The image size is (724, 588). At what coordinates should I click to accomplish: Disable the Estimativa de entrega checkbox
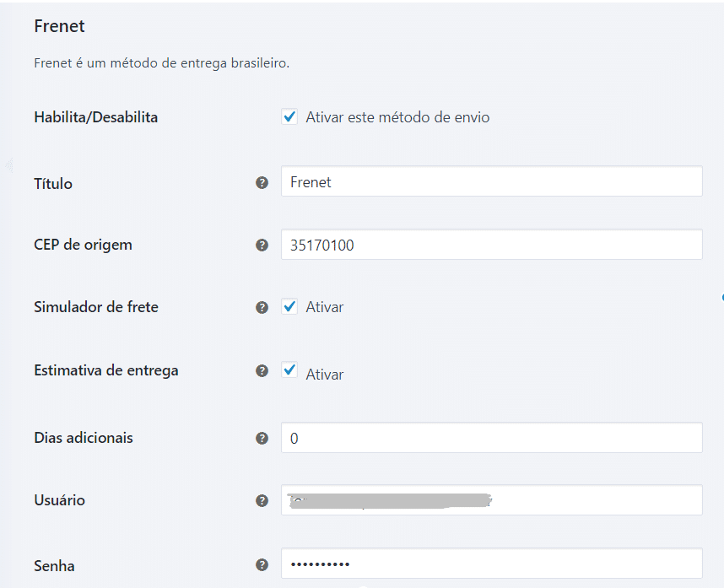pos(289,370)
